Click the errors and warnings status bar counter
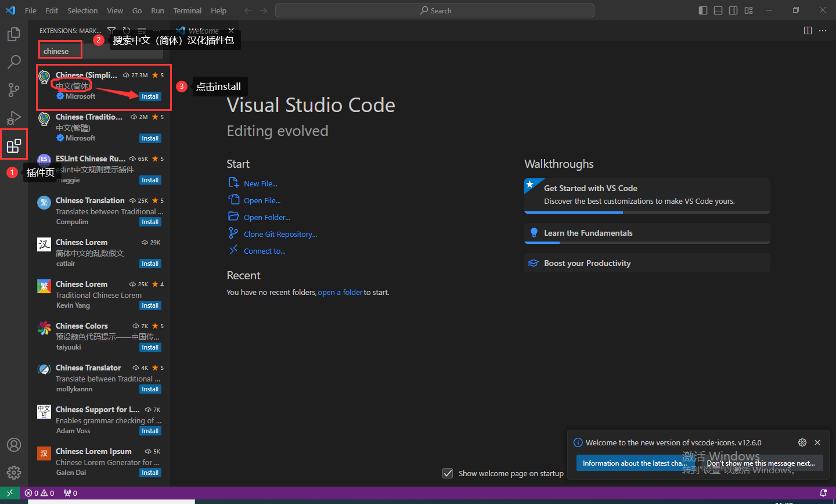The width and height of the screenshot is (836, 504). (x=39, y=493)
